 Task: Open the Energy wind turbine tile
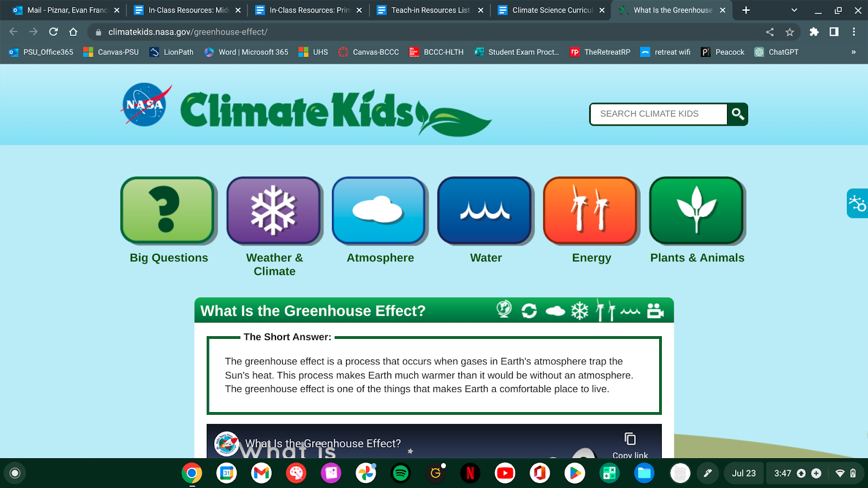tap(591, 210)
